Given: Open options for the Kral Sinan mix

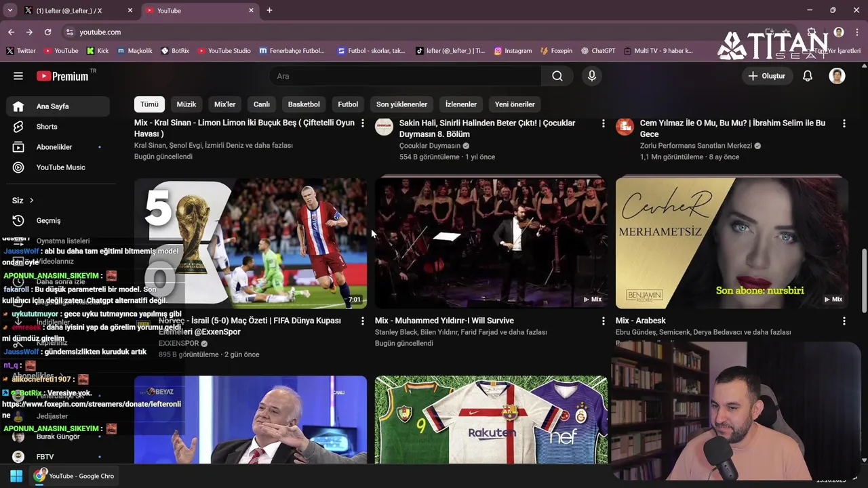Looking at the screenshot, I should 363,123.
